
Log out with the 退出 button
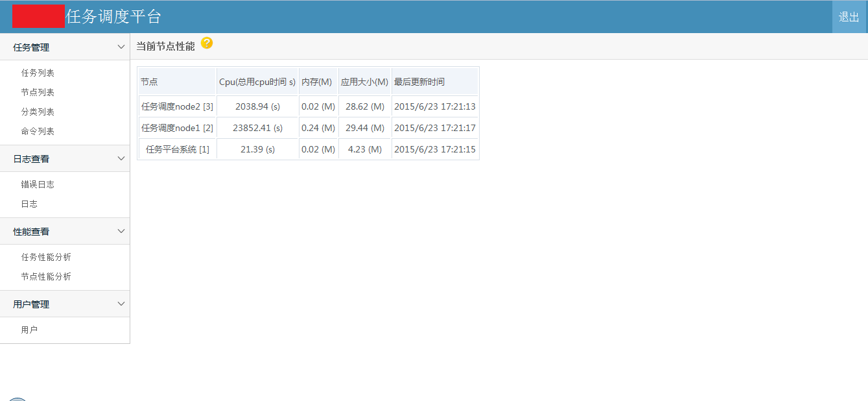click(849, 17)
